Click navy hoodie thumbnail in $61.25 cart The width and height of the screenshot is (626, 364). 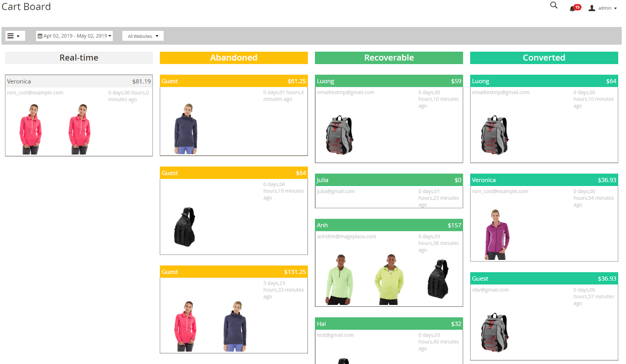186,129
